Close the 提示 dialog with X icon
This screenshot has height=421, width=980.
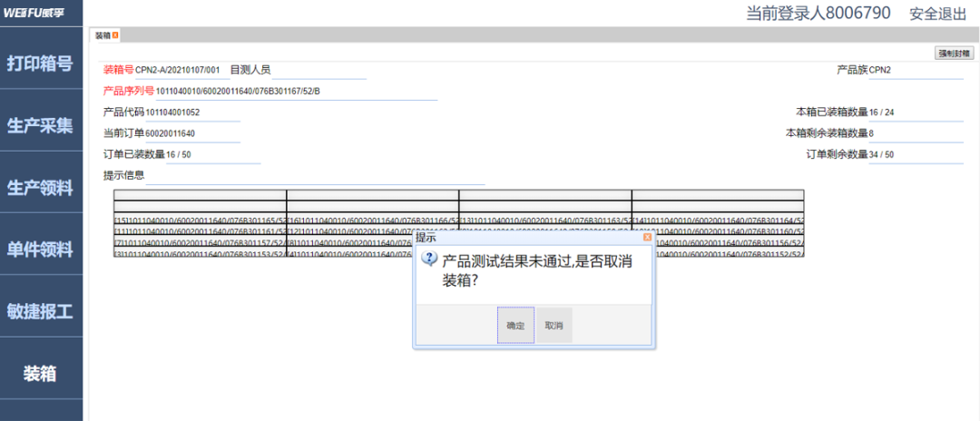(x=647, y=238)
